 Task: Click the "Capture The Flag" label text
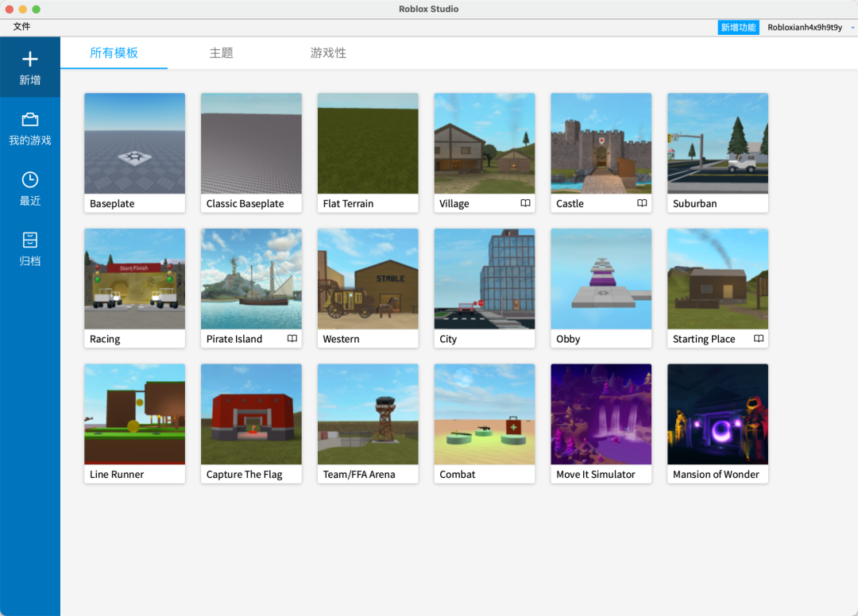click(x=244, y=475)
